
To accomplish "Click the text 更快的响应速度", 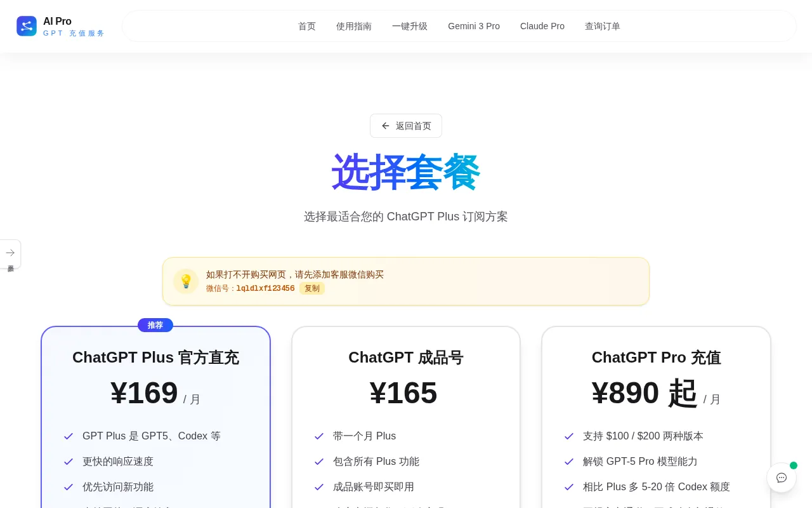I will pos(118,462).
